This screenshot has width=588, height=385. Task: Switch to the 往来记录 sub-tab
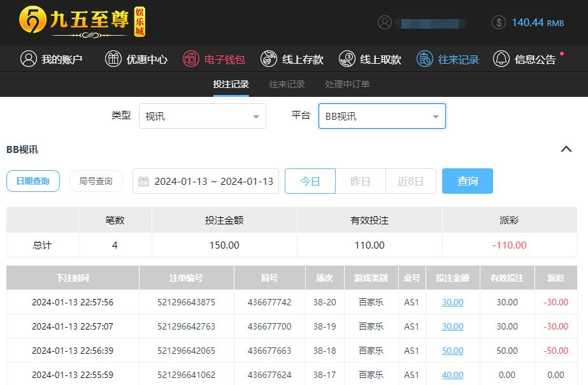(x=287, y=84)
